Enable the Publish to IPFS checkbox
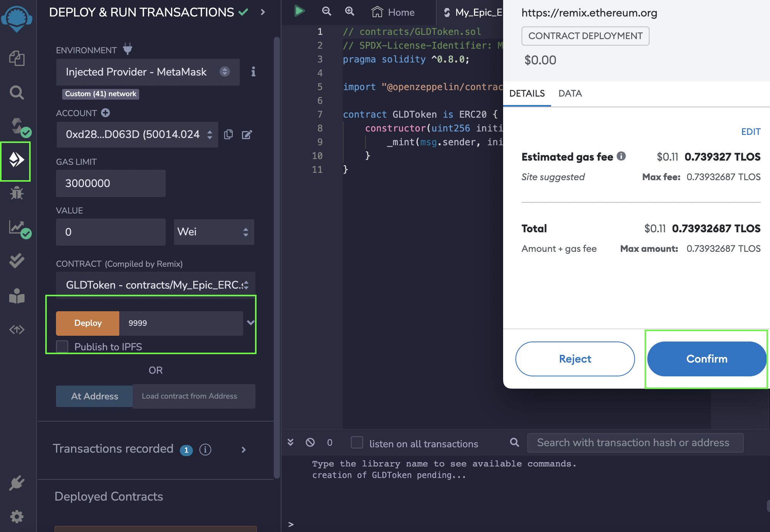Screen dimensions: 770x532 tap(62, 346)
